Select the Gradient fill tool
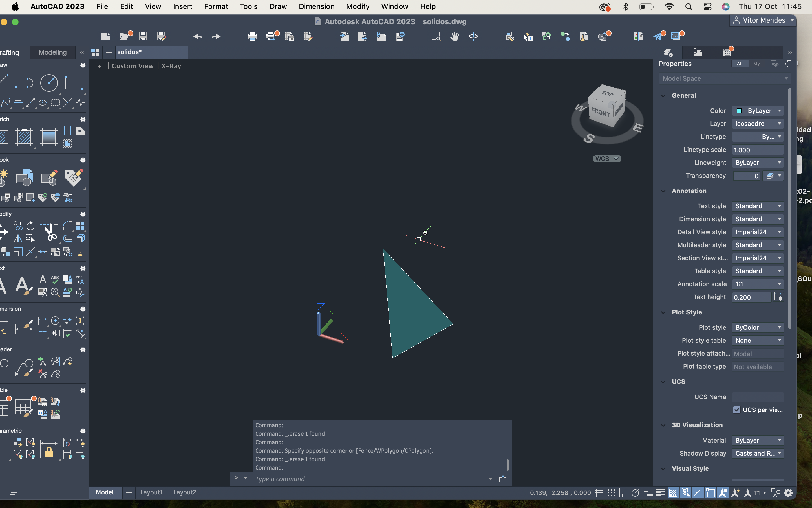The image size is (812, 508). pos(49,137)
